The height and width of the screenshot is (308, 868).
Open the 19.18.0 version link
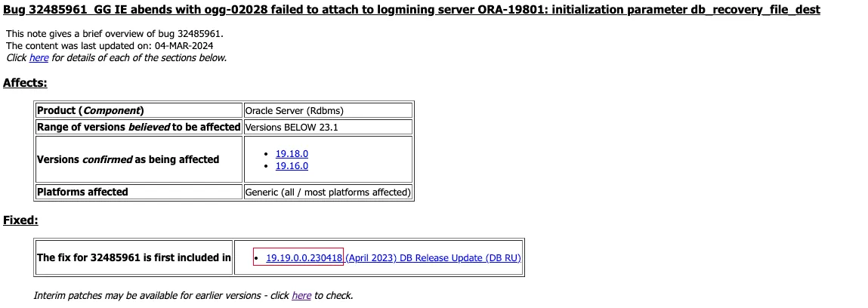(292, 154)
